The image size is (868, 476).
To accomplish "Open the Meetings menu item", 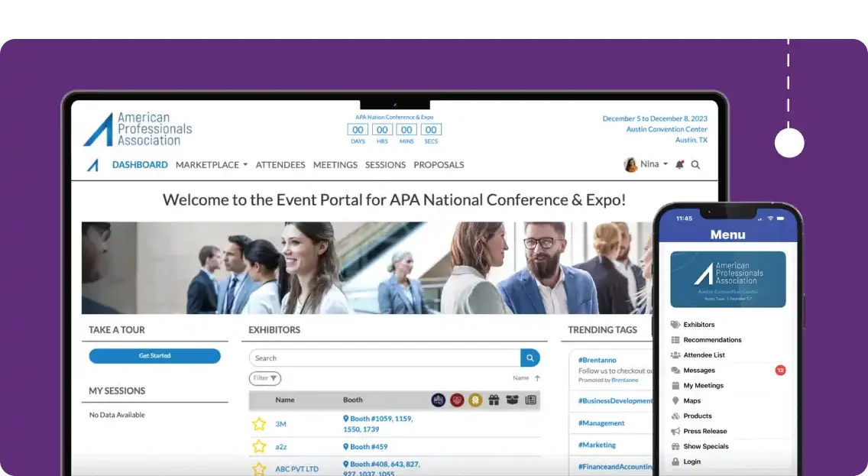I will [335, 165].
